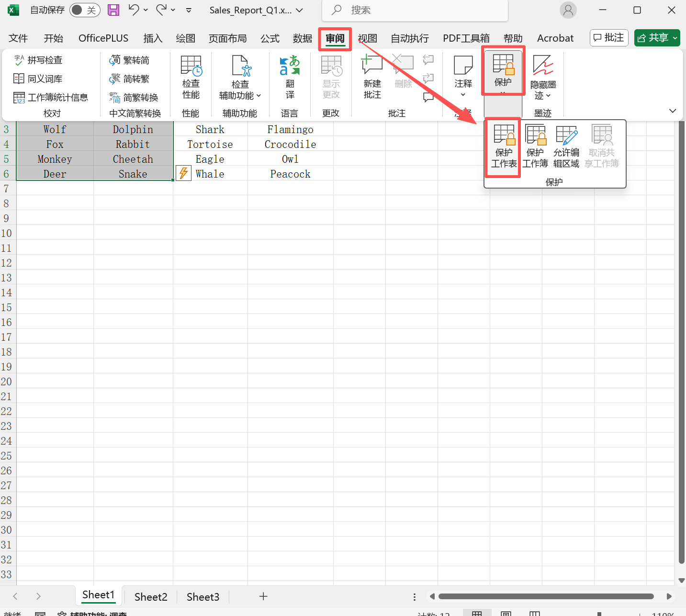Add a new sheet with plus button

263,596
